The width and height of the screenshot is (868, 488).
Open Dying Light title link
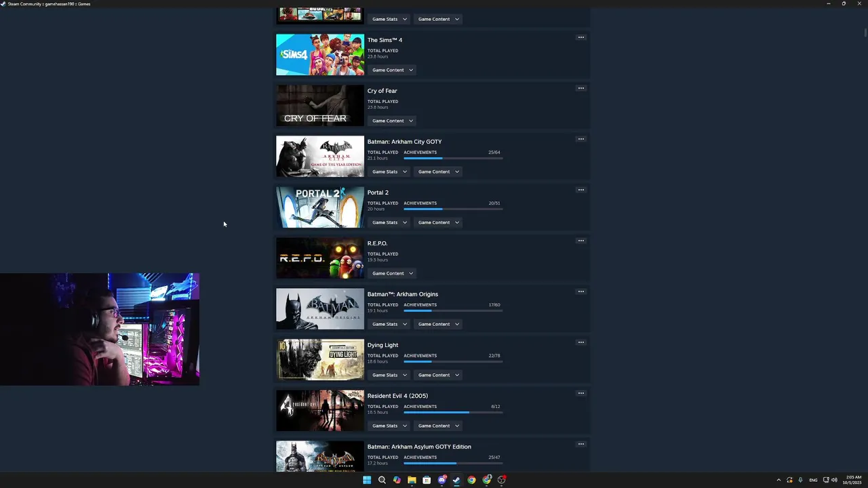coord(382,345)
